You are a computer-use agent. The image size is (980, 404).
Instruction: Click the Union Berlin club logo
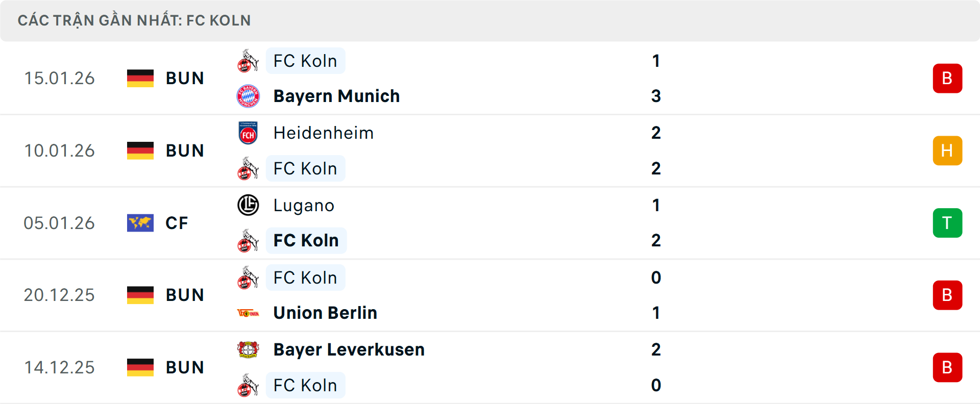(x=248, y=313)
